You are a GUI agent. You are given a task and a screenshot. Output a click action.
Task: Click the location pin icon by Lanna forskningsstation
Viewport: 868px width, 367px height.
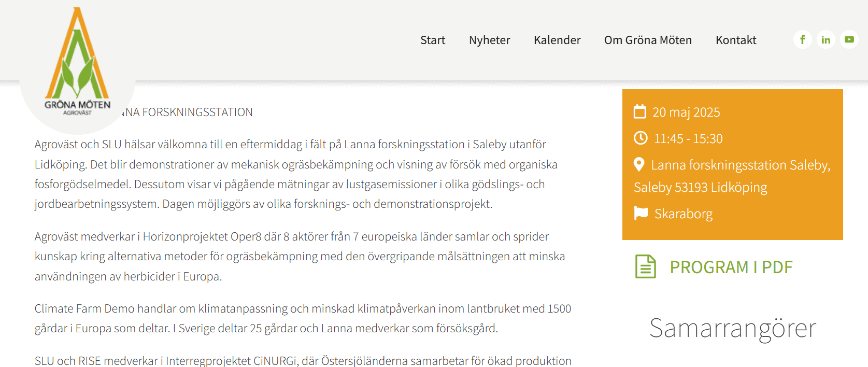tap(639, 164)
